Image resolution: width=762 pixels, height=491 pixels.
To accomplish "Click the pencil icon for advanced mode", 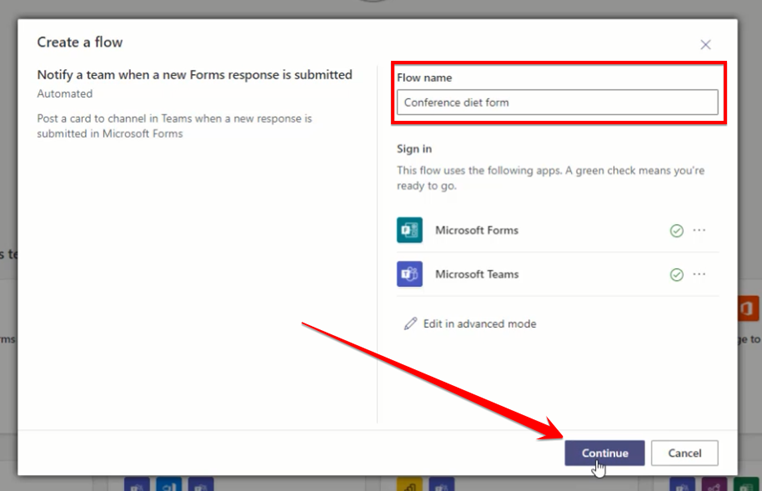I will point(410,324).
